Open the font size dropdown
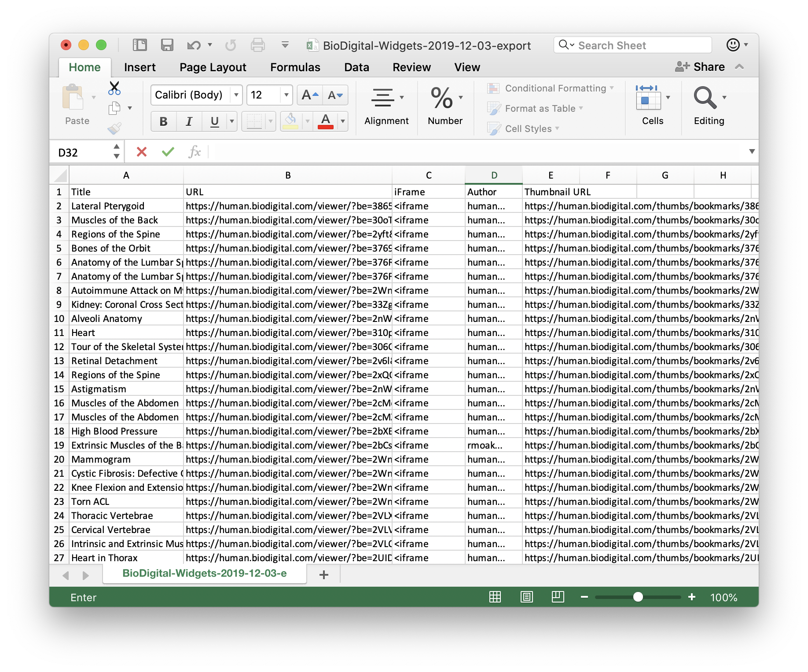Screen dimensions: 808x672 click(x=286, y=95)
